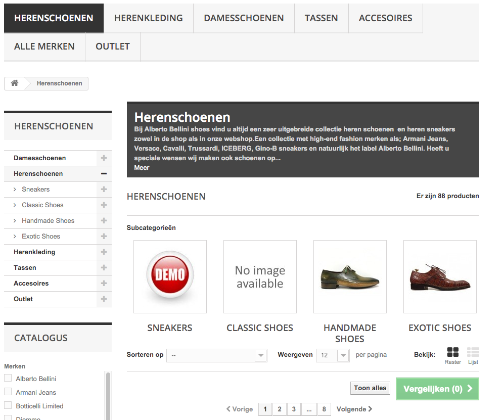
Task: Click Alberto Bellini brand label
Action: (36, 379)
